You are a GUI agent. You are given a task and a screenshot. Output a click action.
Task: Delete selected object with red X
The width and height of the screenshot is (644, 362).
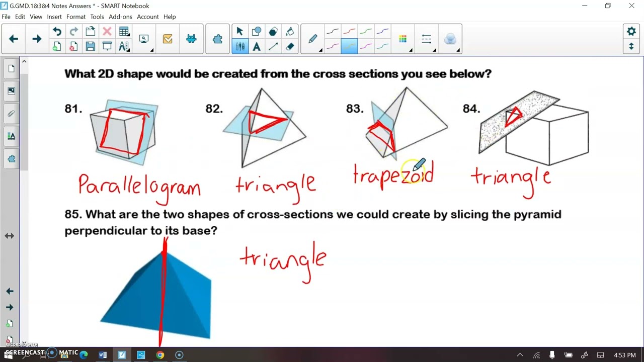tap(107, 32)
